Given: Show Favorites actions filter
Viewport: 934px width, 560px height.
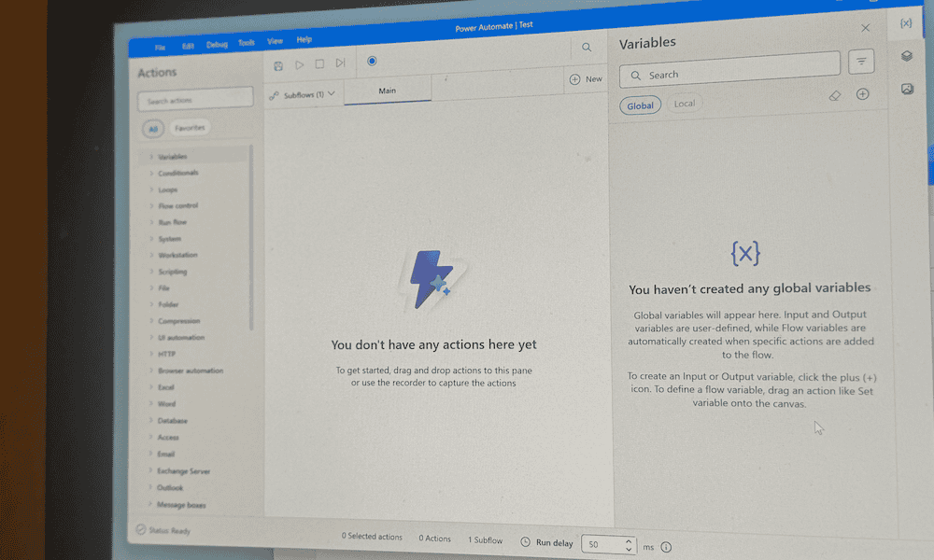Looking at the screenshot, I should (190, 127).
